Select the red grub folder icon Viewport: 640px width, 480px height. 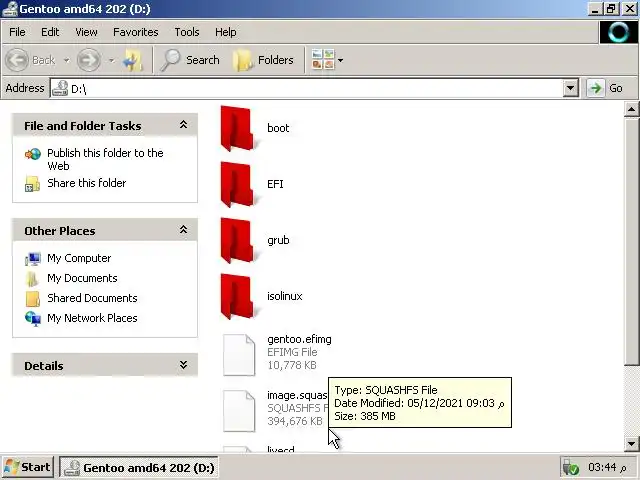point(238,240)
